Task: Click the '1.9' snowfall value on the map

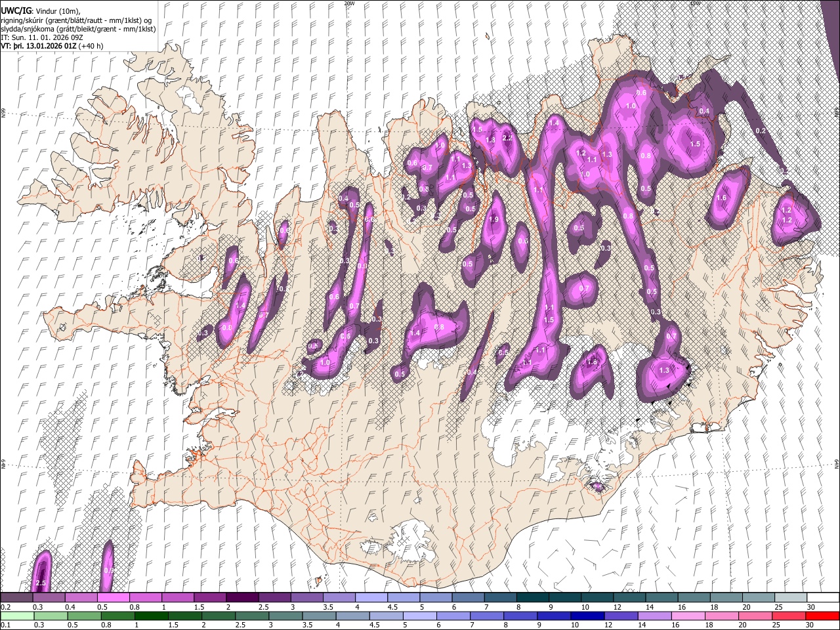Action: coord(494,219)
